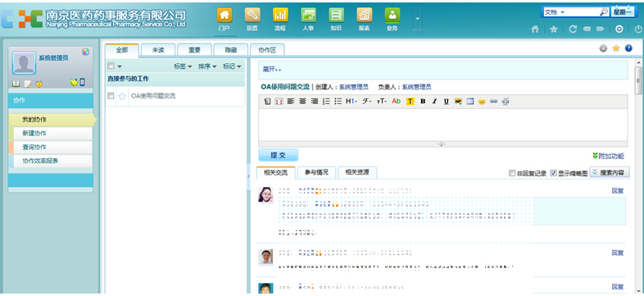
Task: Switch to the 协作区 tab
Action: pyautogui.click(x=267, y=50)
